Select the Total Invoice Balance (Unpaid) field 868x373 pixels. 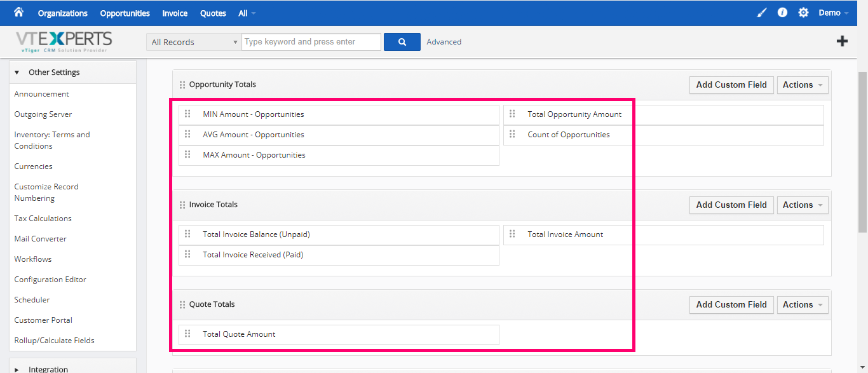click(339, 234)
